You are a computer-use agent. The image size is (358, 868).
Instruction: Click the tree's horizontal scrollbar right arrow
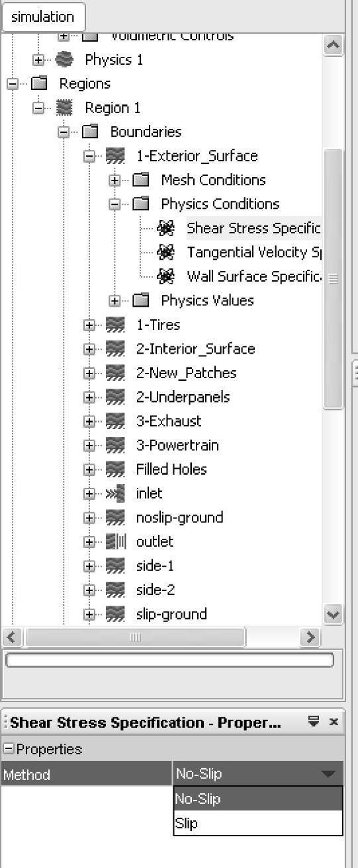click(310, 637)
